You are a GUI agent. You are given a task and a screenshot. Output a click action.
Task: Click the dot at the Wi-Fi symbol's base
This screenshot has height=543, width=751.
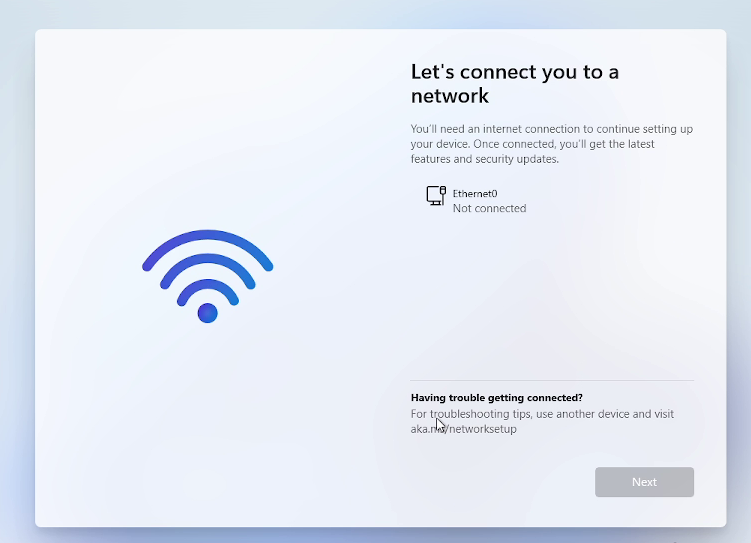click(207, 313)
